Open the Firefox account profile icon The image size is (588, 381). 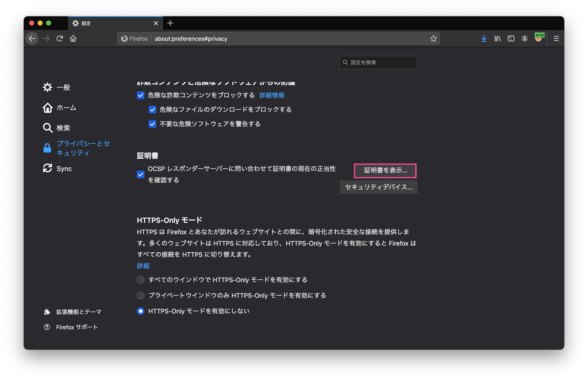(x=524, y=39)
